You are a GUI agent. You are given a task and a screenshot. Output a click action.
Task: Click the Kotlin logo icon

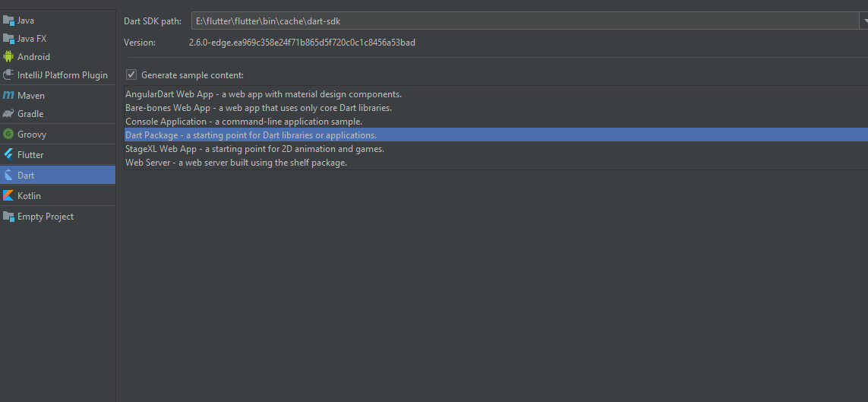(8, 195)
